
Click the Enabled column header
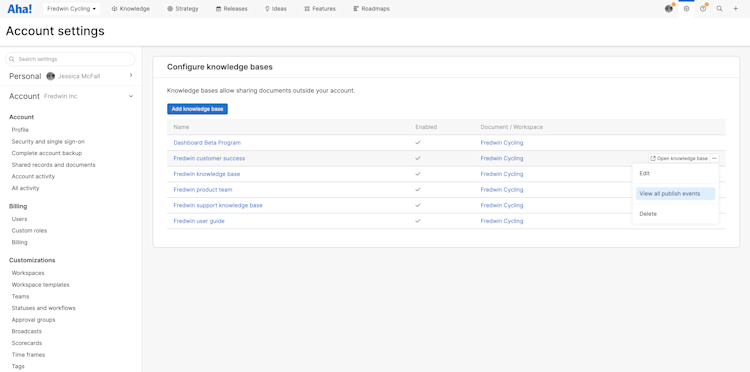click(x=426, y=127)
